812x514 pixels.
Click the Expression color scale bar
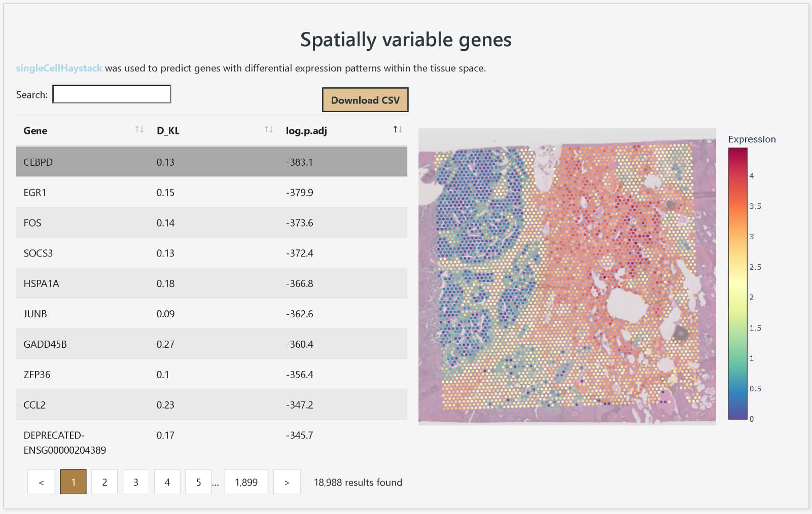tap(737, 284)
